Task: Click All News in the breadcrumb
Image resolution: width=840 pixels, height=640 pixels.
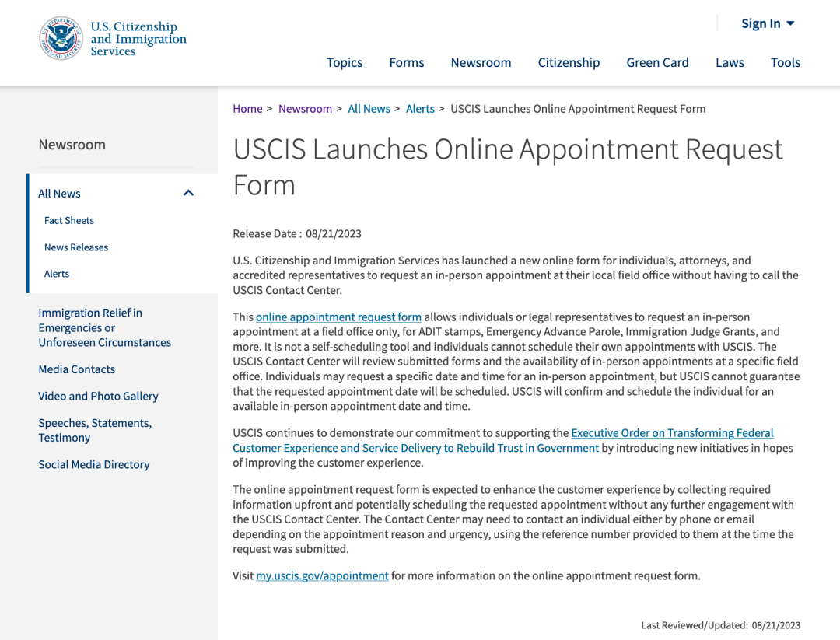Action: click(369, 109)
